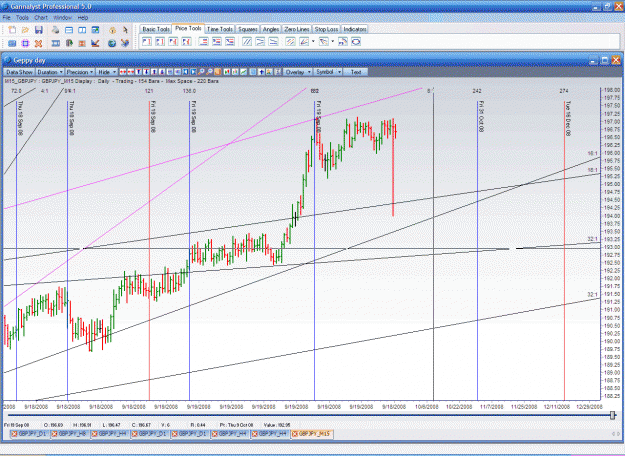Switch to the Indicators tab
The width and height of the screenshot is (625, 456).
pyautogui.click(x=355, y=29)
